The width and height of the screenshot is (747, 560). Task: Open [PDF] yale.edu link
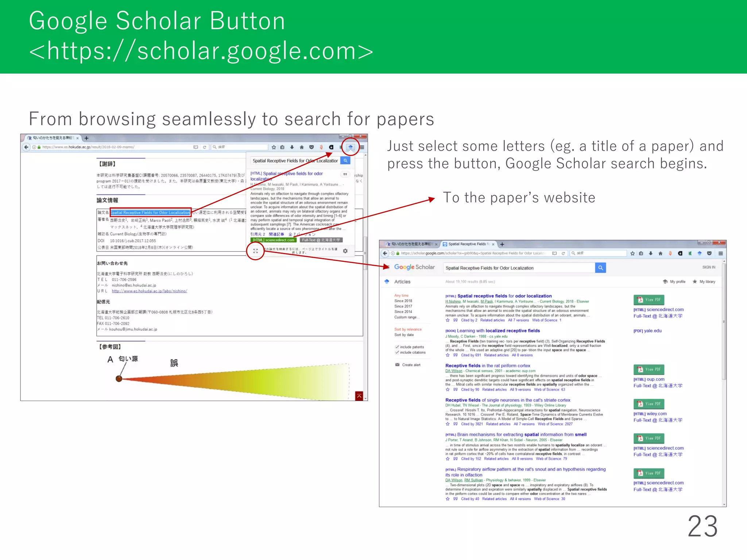(647, 331)
